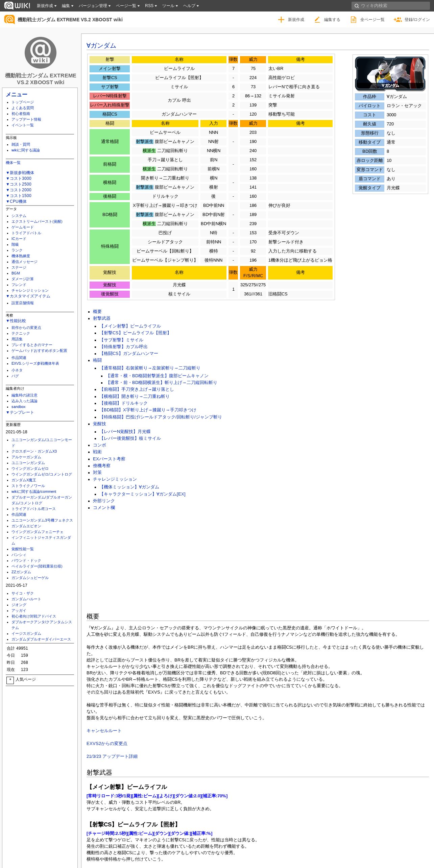
Task: Click メイン射撃 table row label
Action: click(110, 69)
